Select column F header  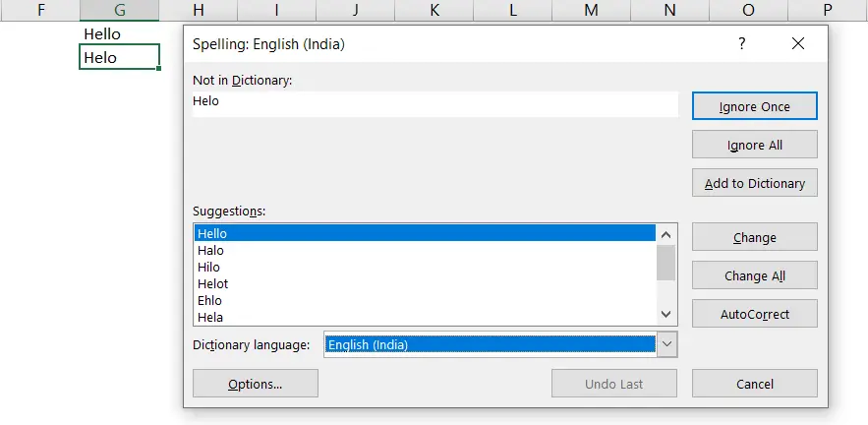tap(40, 10)
